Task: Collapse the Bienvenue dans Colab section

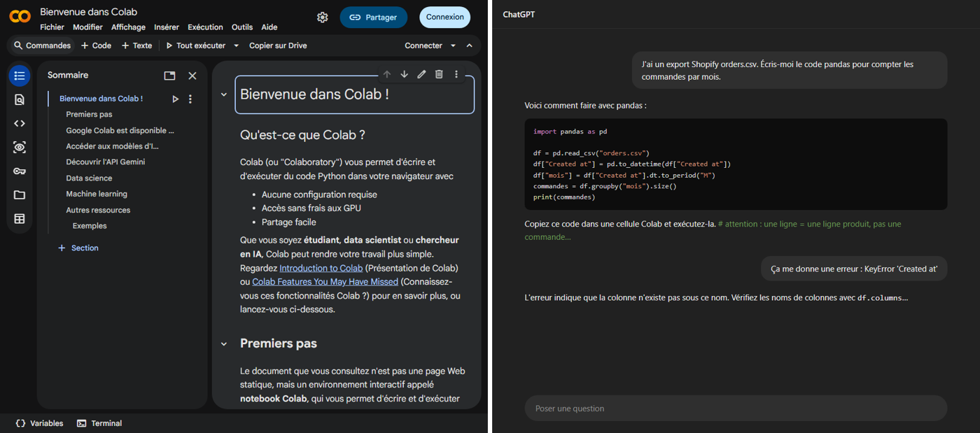Action: [224, 94]
